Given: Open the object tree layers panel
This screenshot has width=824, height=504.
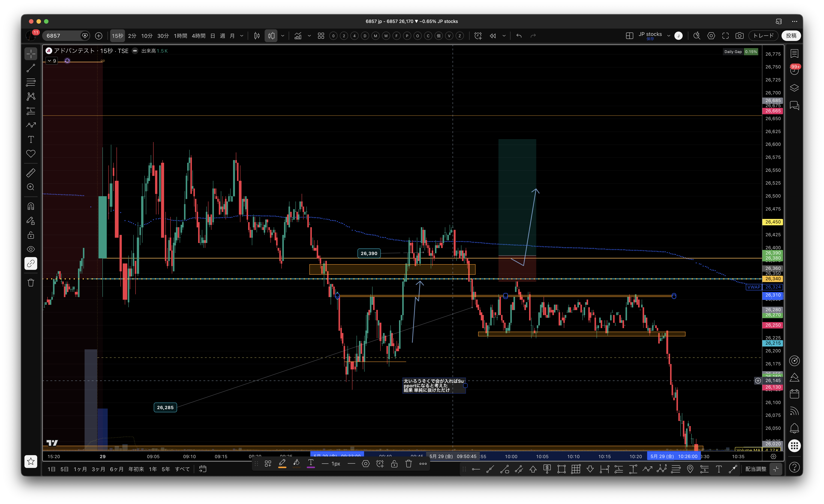Looking at the screenshot, I should pyautogui.click(x=794, y=88).
